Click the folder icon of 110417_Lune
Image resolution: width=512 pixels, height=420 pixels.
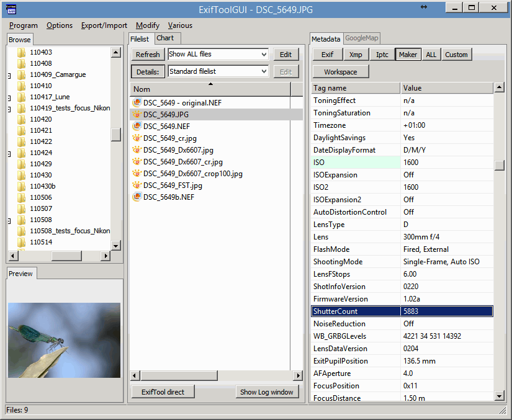click(22, 97)
